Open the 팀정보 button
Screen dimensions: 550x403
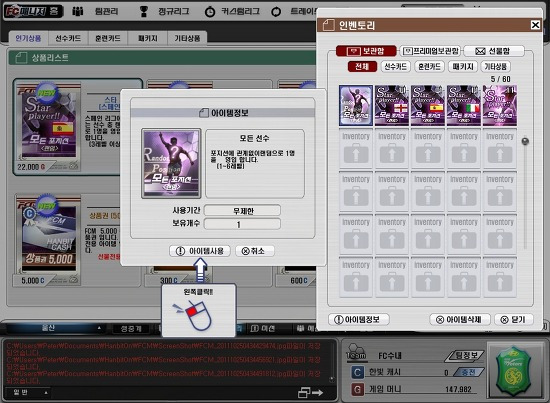[x=465, y=356]
